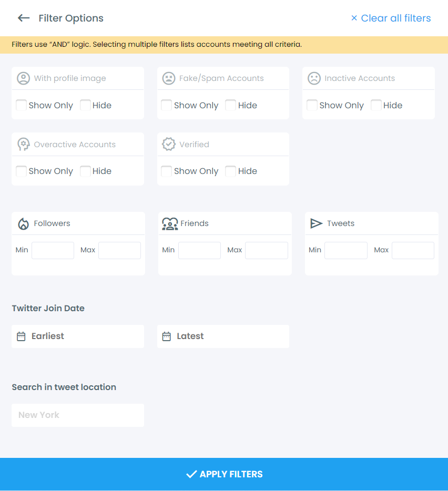Image resolution: width=448 pixels, height=491 pixels.
Task: Click the calendar icon beside Latest
Action: click(167, 336)
